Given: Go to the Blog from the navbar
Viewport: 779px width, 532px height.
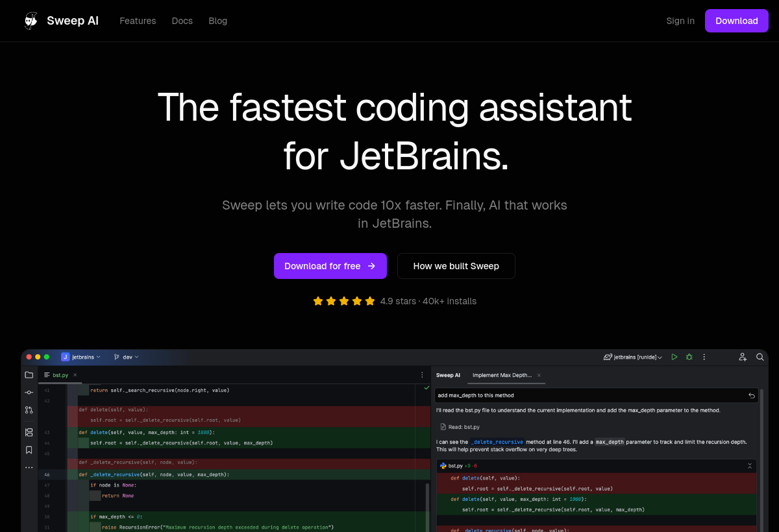Looking at the screenshot, I should (x=218, y=21).
